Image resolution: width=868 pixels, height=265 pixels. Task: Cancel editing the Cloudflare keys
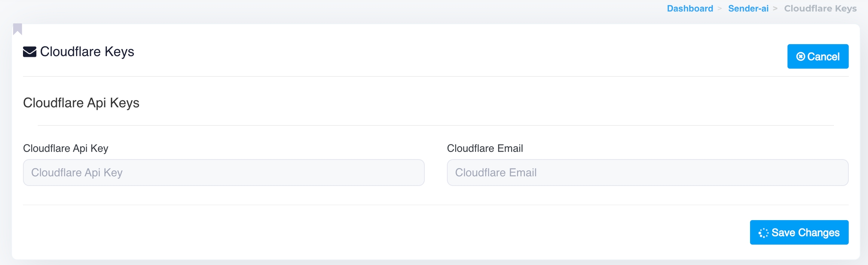point(818,57)
